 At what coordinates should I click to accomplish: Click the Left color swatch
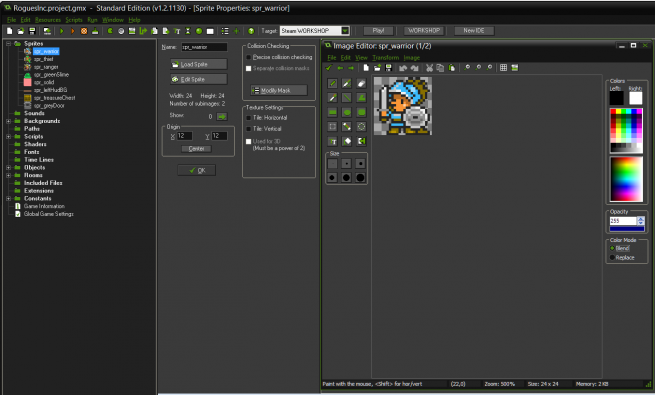[616, 99]
